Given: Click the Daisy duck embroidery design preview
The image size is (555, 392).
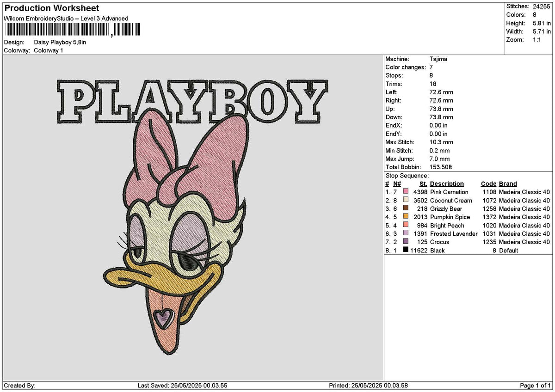Looking at the screenshot, I should (193, 217).
